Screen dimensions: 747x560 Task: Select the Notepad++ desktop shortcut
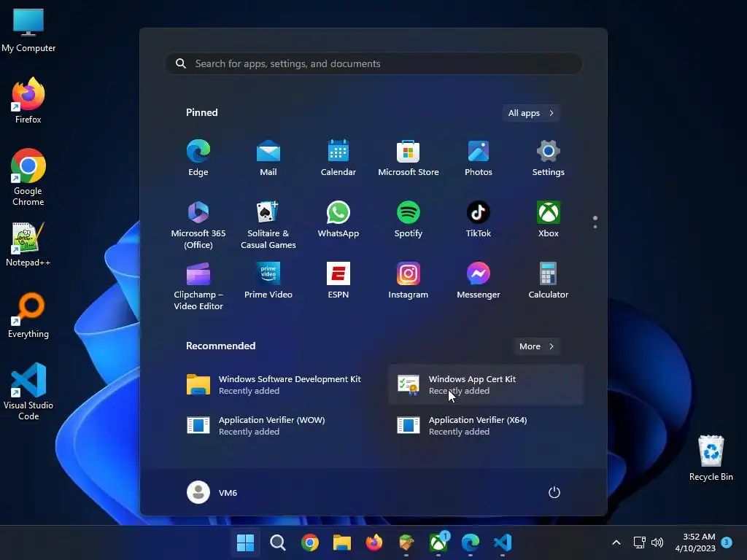point(28,244)
